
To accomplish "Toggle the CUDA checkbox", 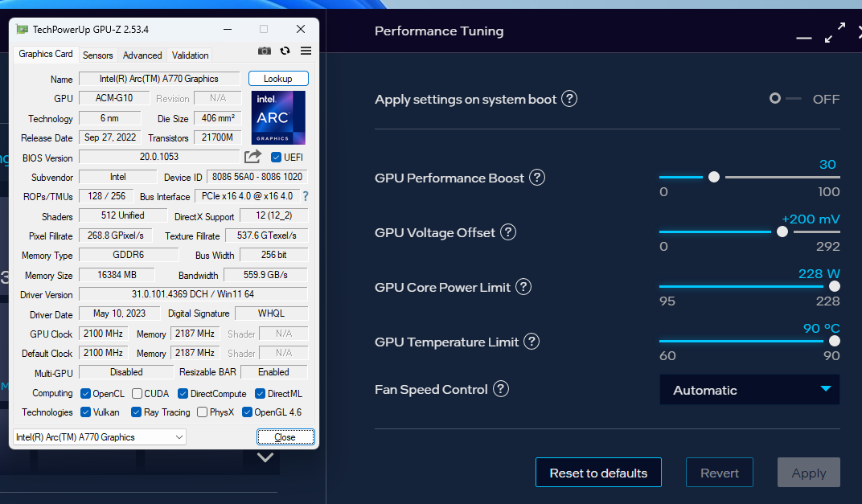I will (137, 394).
